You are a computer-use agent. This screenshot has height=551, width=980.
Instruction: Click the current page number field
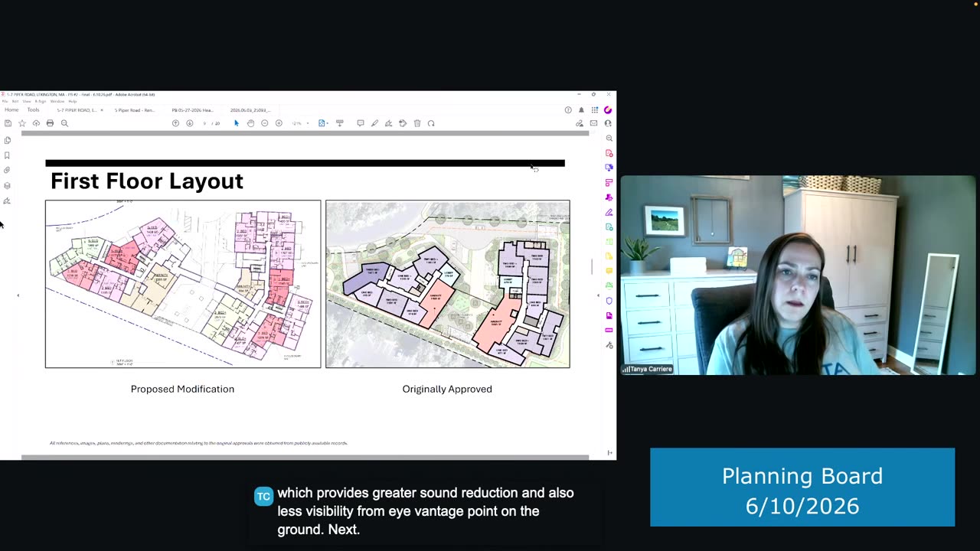coord(205,123)
